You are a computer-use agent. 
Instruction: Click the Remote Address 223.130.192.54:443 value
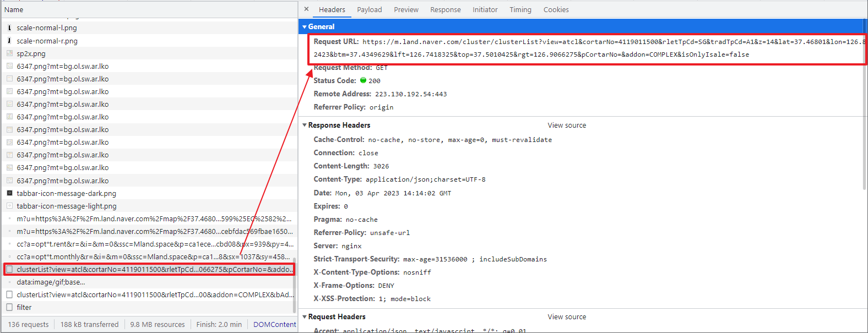point(411,94)
